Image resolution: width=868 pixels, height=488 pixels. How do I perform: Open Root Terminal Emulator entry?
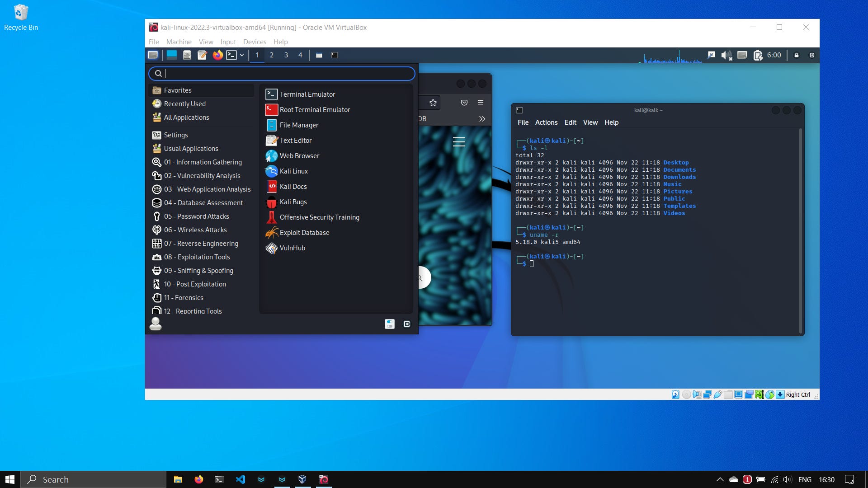[315, 110]
